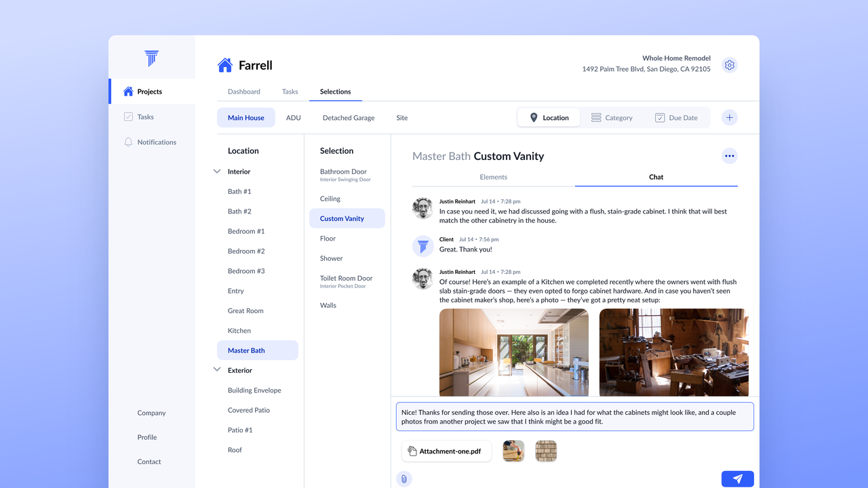
Task: Open the three-dot more options menu
Action: click(x=730, y=156)
